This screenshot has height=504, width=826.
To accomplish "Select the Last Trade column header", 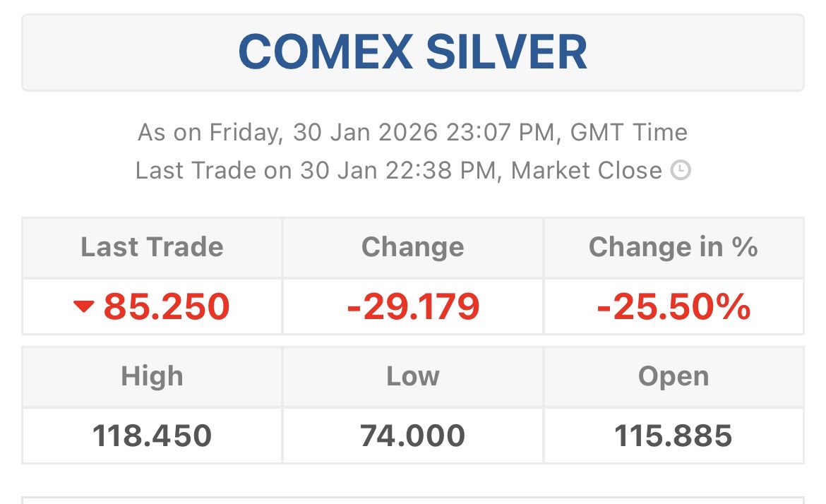I will [152, 247].
